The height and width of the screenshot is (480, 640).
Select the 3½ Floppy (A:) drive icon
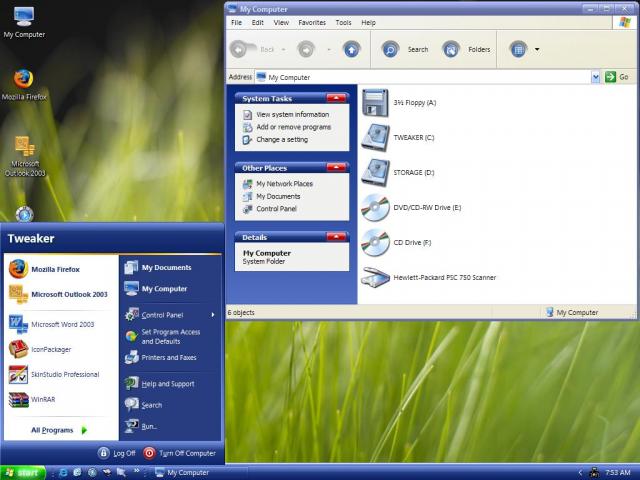point(375,103)
